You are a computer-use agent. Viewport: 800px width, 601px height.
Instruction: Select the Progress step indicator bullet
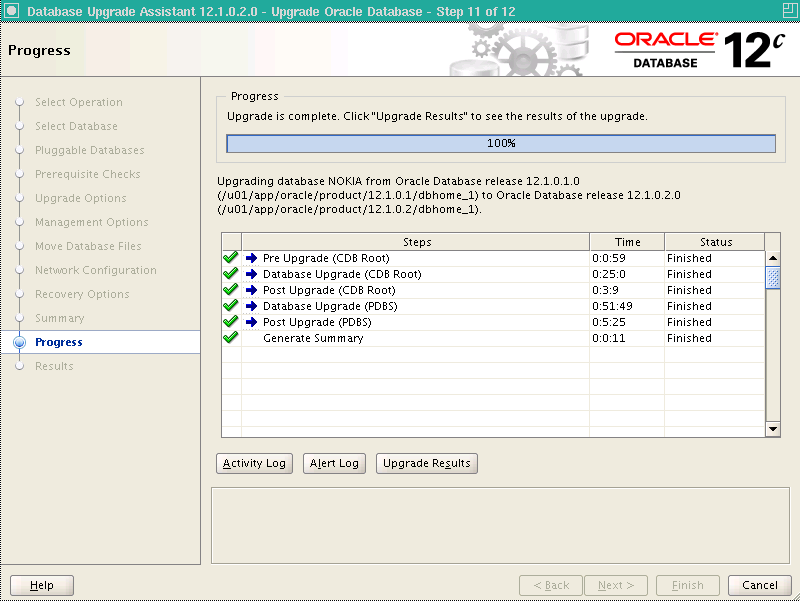pyautogui.click(x=18, y=342)
